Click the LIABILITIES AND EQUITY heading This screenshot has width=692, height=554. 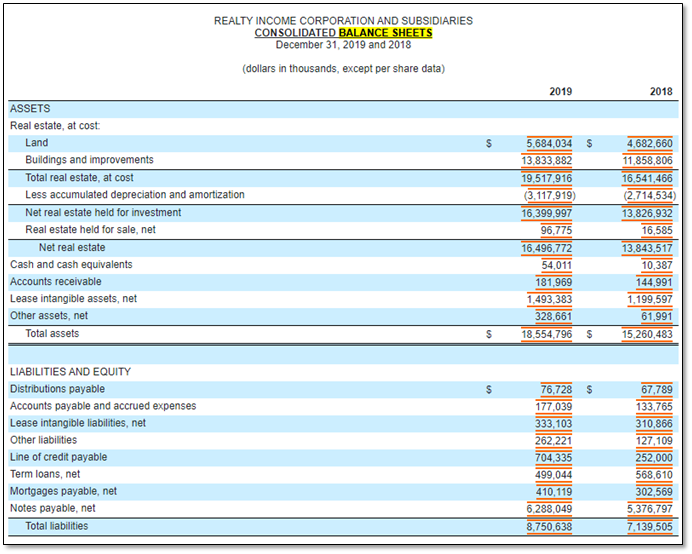[71, 372]
